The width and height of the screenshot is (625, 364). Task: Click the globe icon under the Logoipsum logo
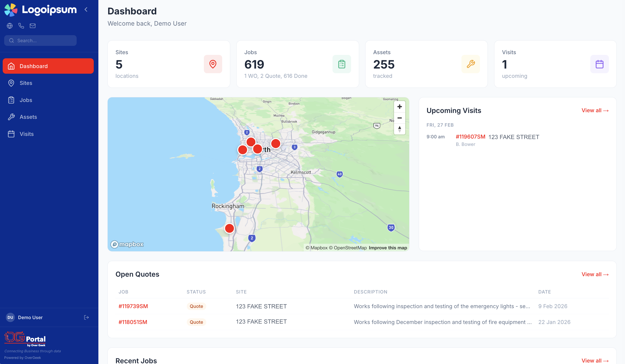coord(10,26)
